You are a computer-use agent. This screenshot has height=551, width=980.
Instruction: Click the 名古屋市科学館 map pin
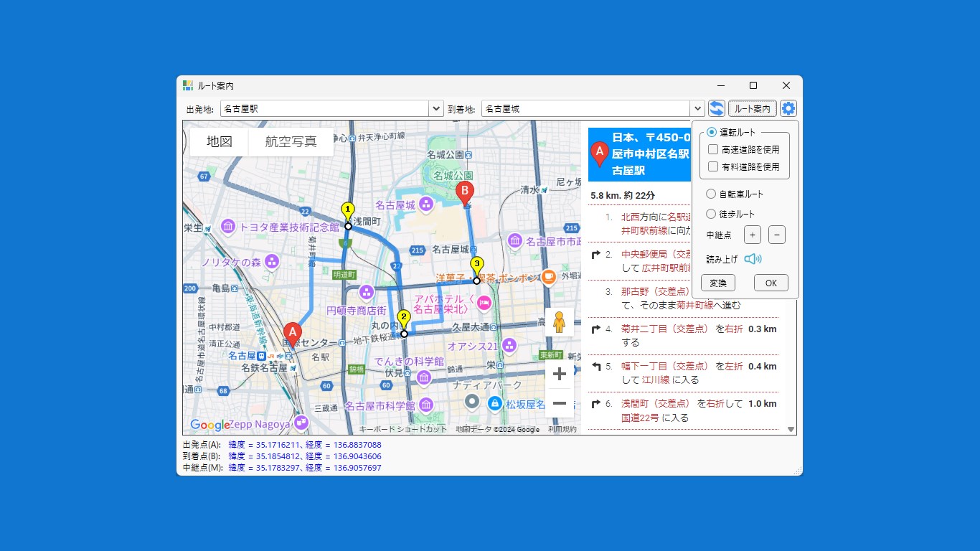tap(426, 405)
